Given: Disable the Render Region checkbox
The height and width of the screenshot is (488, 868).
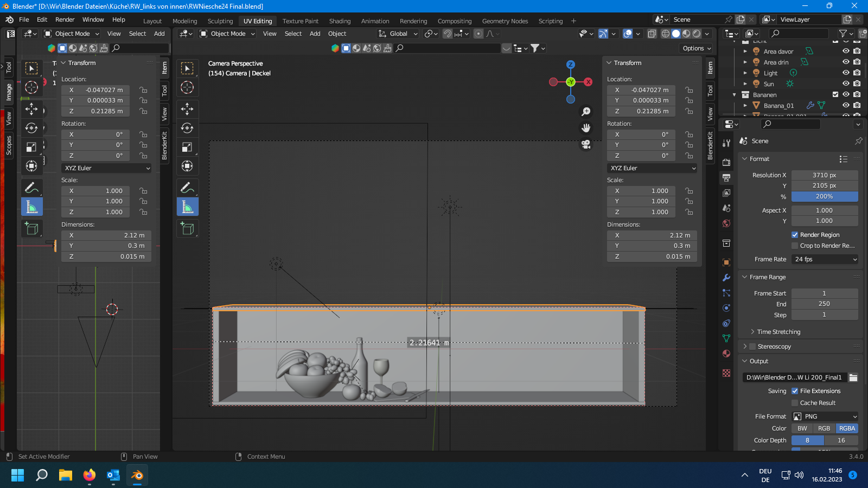Looking at the screenshot, I should (795, 235).
